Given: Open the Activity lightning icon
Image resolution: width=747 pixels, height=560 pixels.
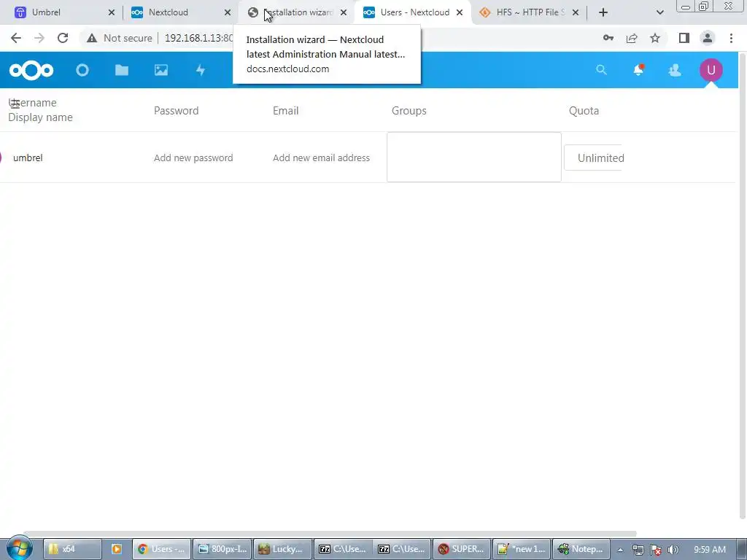Looking at the screenshot, I should pyautogui.click(x=201, y=71).
